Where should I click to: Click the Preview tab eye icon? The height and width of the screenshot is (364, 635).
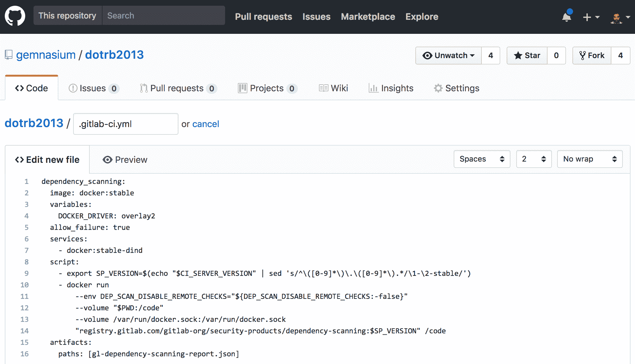point(108,160)
